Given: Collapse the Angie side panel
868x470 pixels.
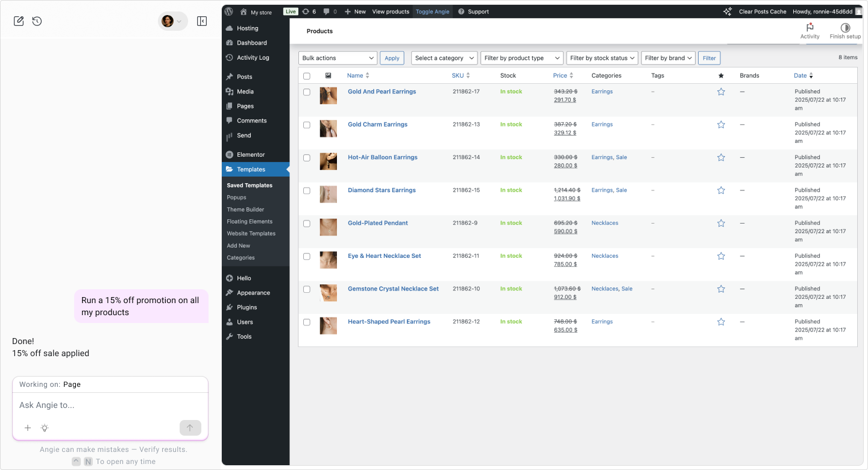Looking at the screenshot, I should [202, 20].
